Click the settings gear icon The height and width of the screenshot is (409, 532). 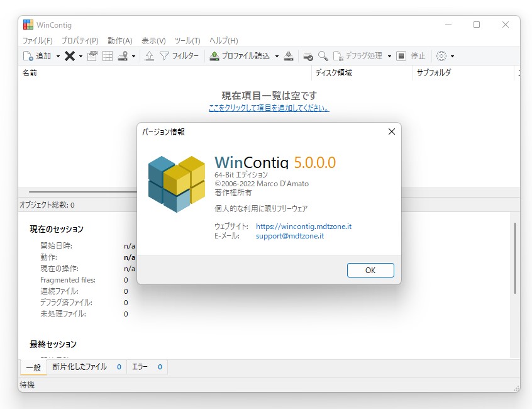[441, 56]
